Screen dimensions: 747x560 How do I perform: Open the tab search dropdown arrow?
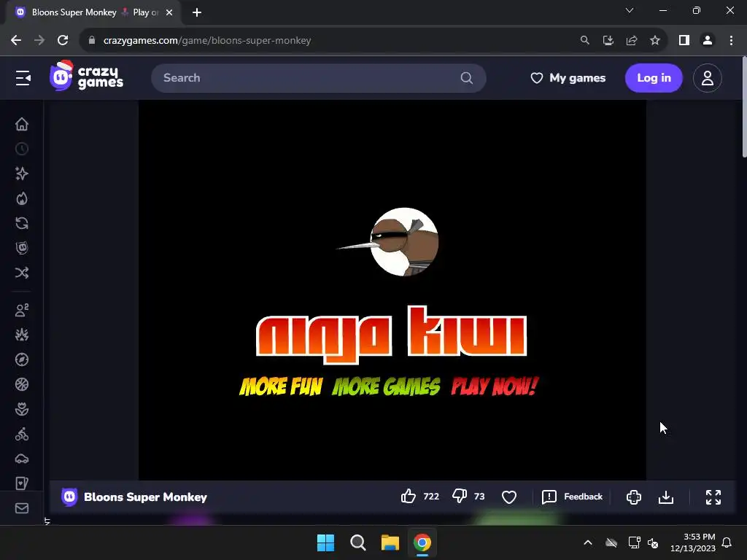coord(630,10)
